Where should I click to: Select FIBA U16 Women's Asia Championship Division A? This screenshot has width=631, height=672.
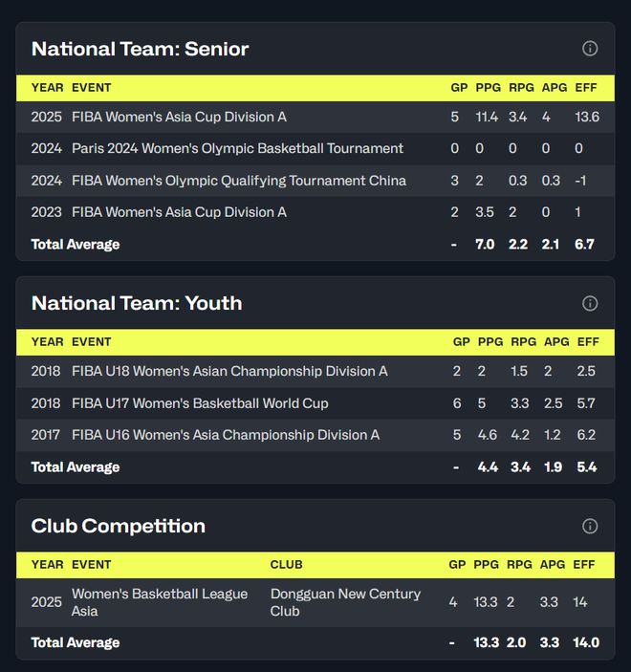coord(226,435)
